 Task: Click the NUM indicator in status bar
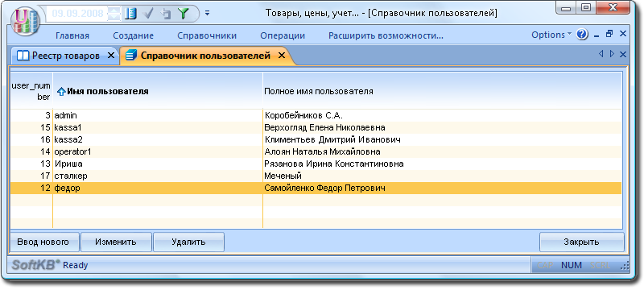tap(572, 265)
